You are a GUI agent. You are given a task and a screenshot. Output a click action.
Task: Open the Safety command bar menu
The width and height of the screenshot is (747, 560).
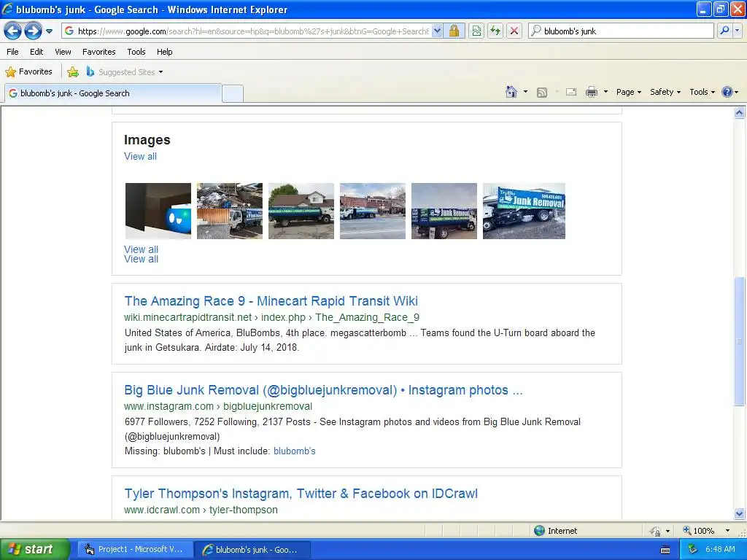665,92
